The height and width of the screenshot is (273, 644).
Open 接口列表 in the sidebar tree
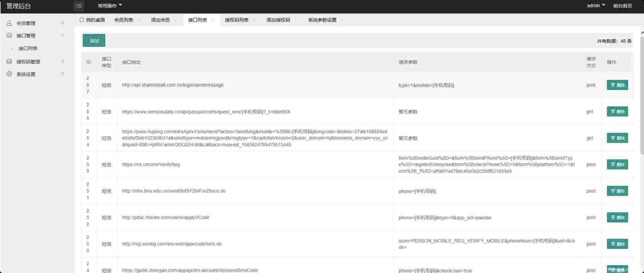click(28, 48)
